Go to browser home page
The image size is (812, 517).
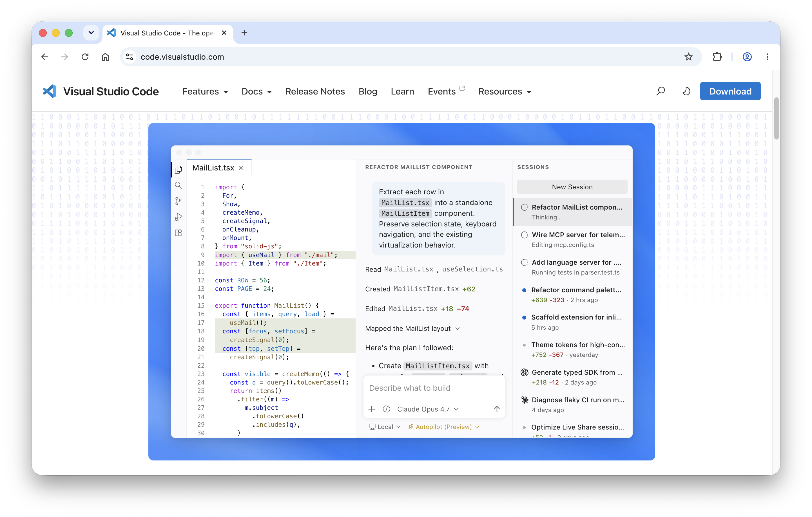[x=105, y=57]
